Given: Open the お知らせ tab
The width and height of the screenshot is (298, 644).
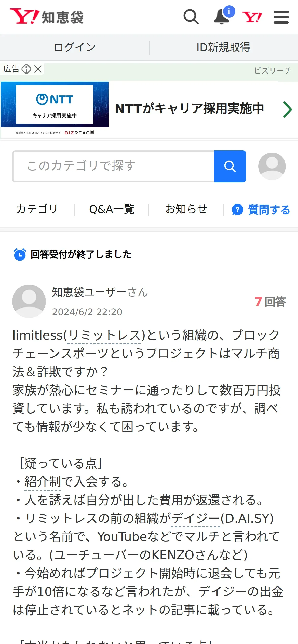Looking at the screenshot, I should (x=186, y=209).
